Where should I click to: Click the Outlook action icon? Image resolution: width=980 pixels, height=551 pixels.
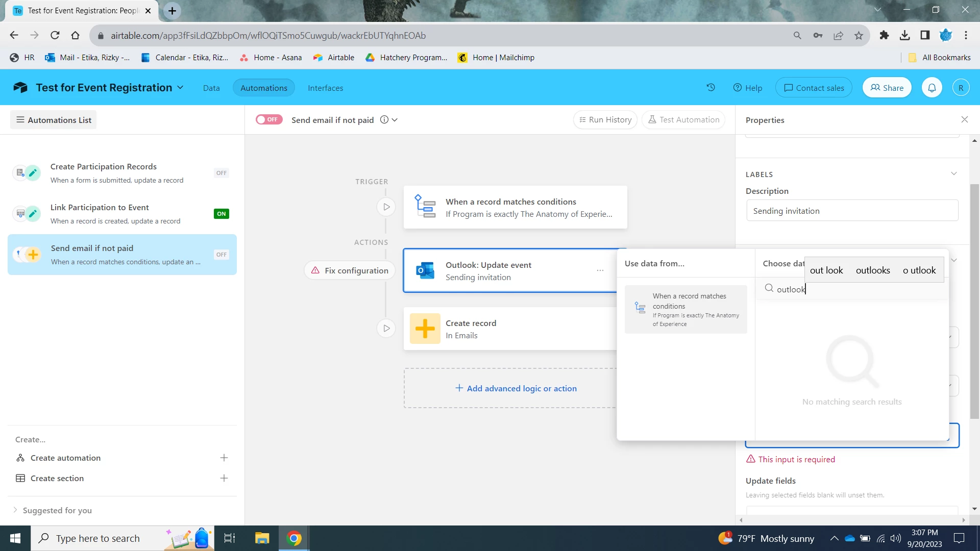(425, 271)
